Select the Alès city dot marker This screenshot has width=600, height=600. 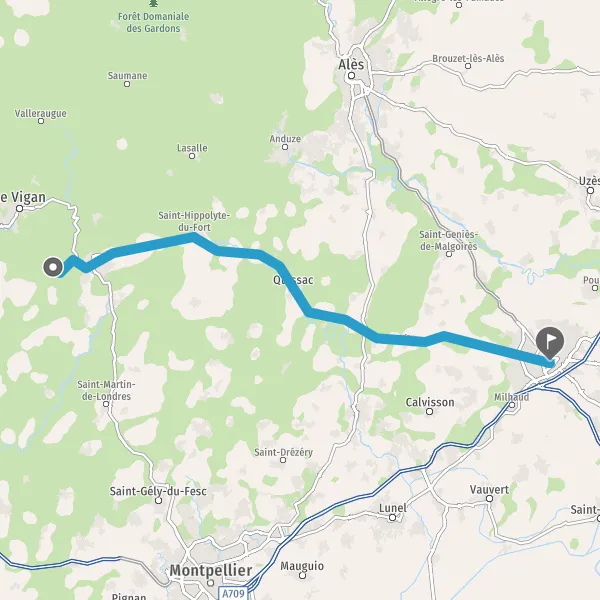[351, 76]
